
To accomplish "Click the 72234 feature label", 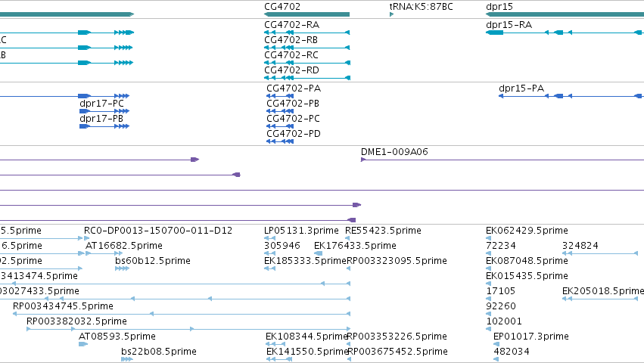I will point(501,246).
